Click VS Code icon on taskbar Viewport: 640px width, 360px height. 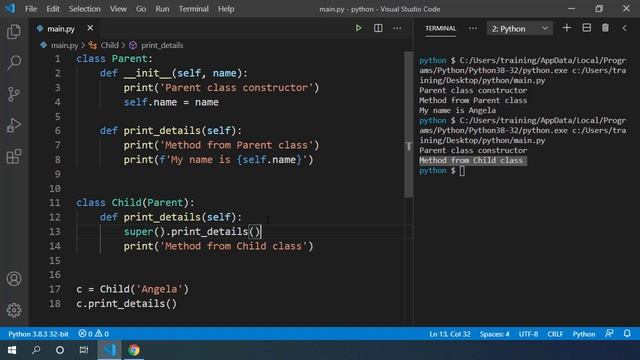tap(109, 350)
